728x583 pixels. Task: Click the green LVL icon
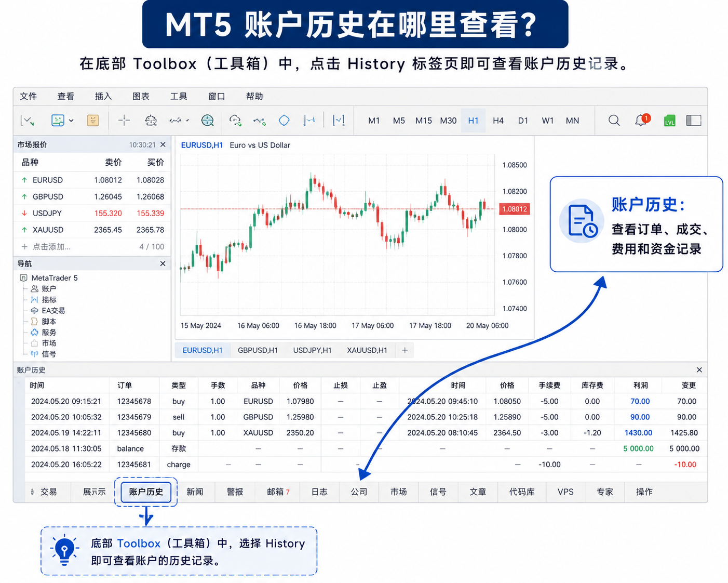tap(669, 121)
